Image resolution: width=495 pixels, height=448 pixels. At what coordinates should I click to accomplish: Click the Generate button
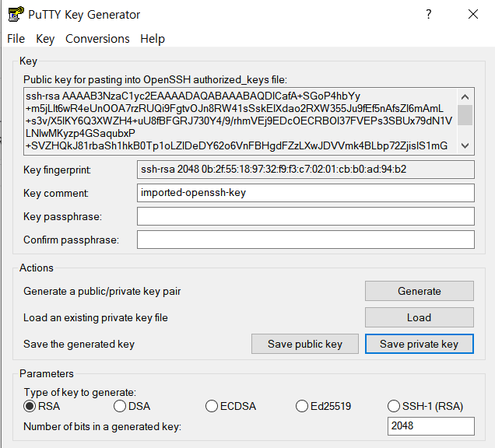[420, 291]
